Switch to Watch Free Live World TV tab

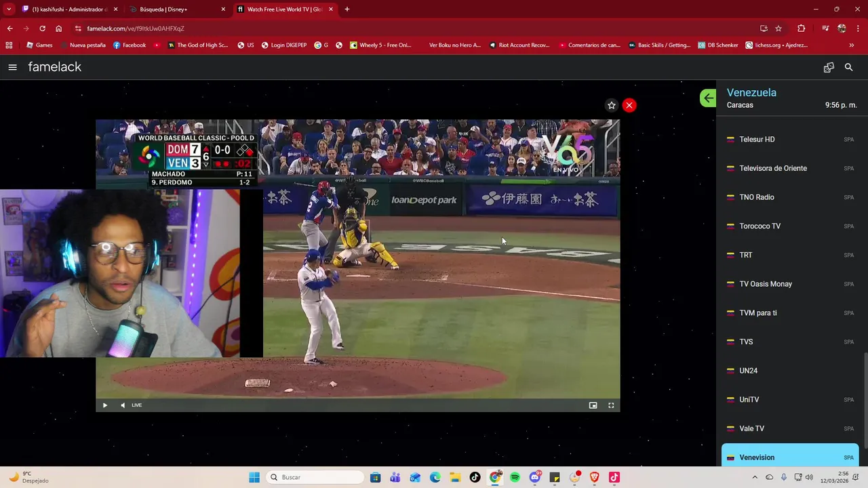coord(285,9)
